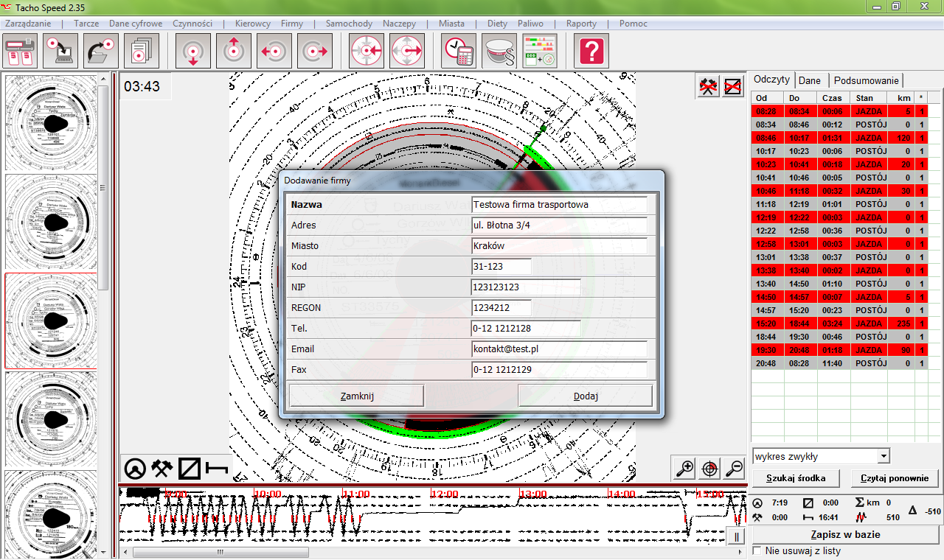Enable 'Nie usuwaj z listy' checkbox
The image size is (944, 560).
pyautogui.click(x=757, y=550)
